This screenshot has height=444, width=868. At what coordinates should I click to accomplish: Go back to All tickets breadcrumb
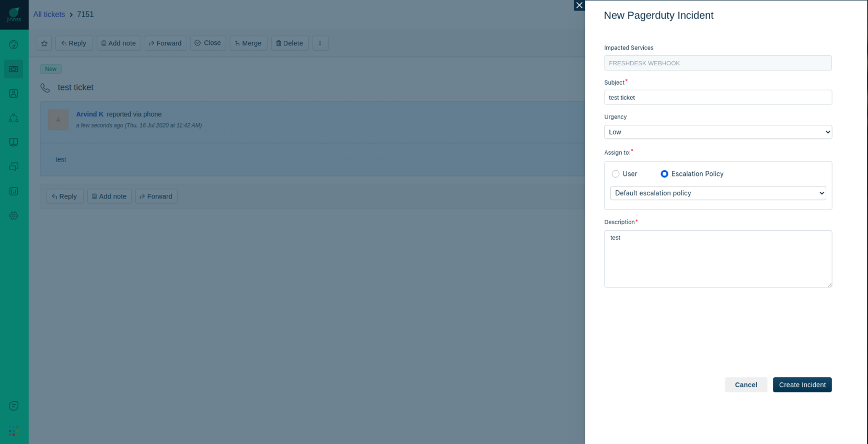pyautogui.click(x=49, y=15)
